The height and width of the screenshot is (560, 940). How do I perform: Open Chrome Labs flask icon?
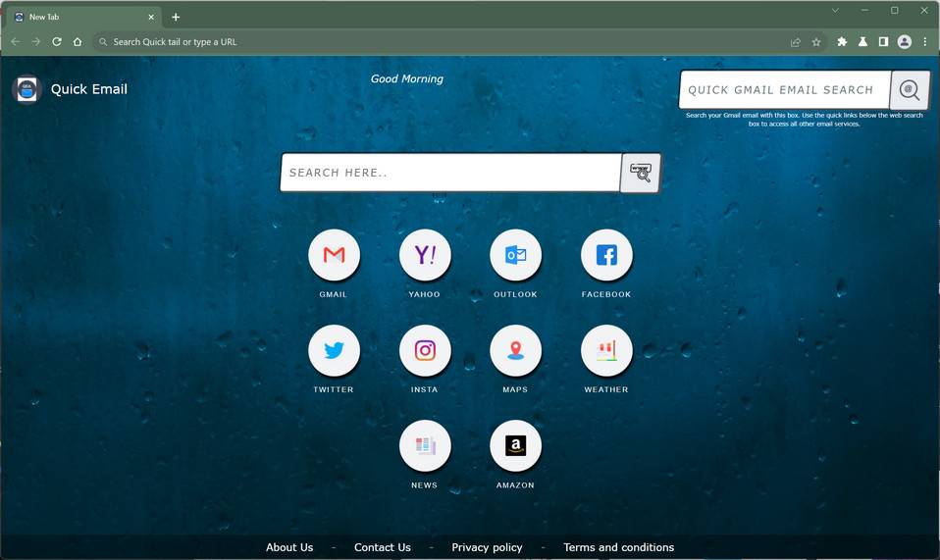[x=862, y=42]
